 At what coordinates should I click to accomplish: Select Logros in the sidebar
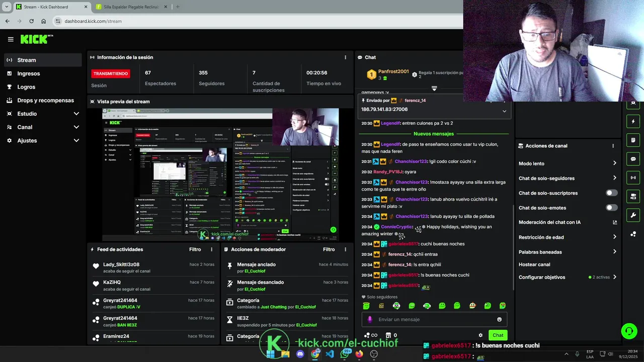point(43,87)
